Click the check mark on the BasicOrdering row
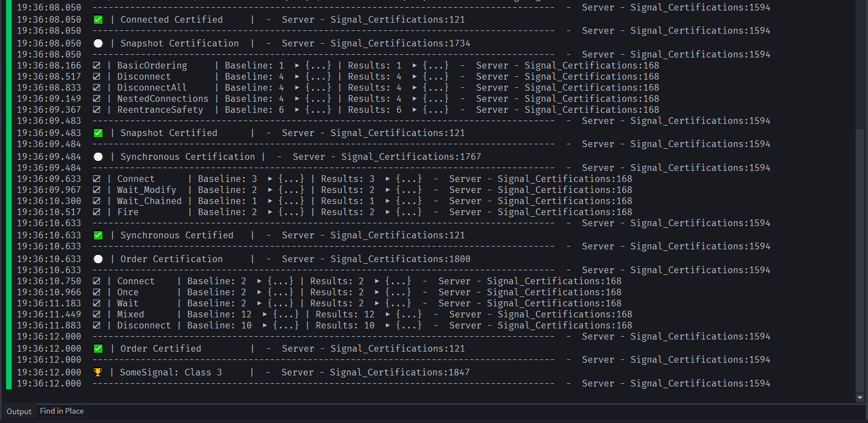The image size is (868, 423). [97, 65]
